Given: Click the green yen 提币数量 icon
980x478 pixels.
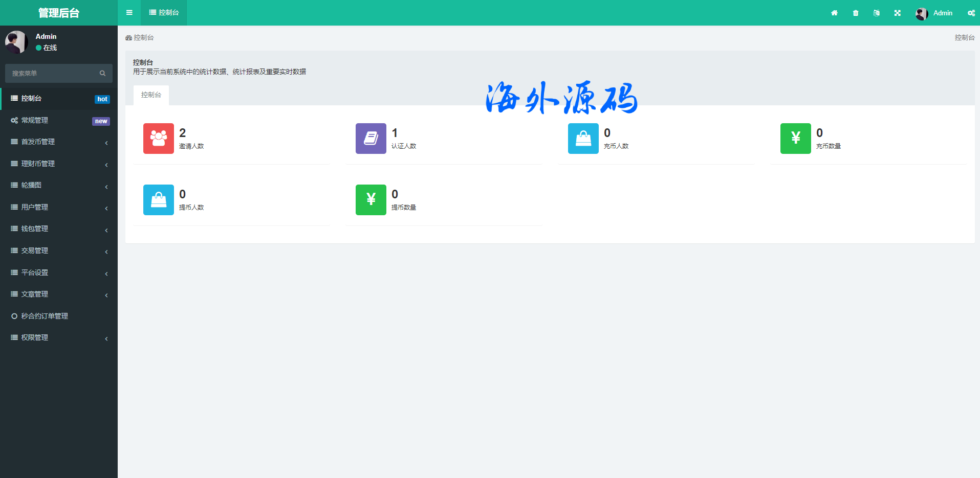Looking at the screenshot, I should pyautogui.click(x=371, y=200).
